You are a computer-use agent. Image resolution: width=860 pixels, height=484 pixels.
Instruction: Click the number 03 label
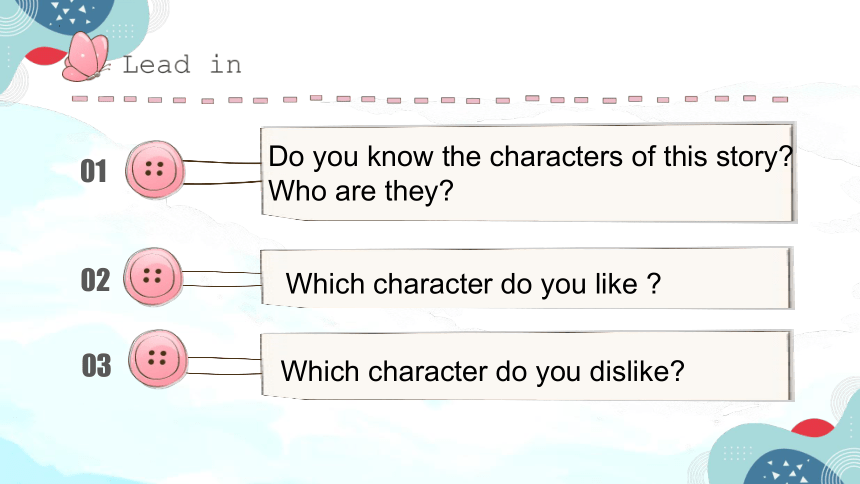97,365
